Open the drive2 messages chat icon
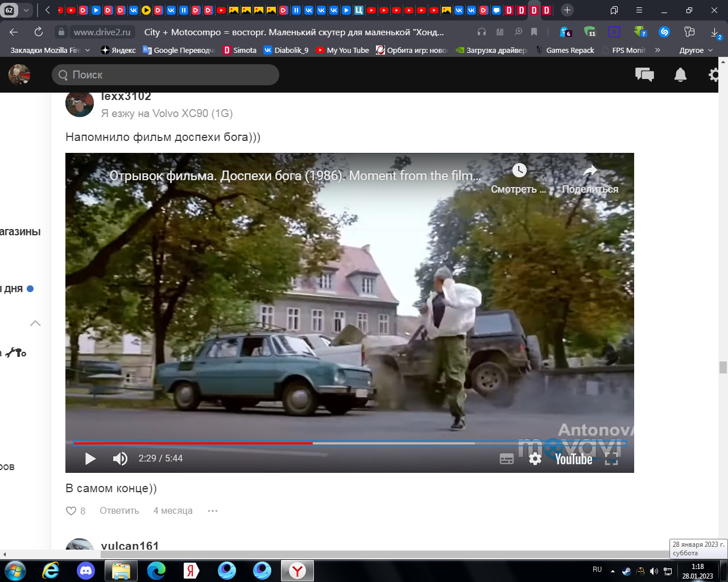 pos(644,74)
